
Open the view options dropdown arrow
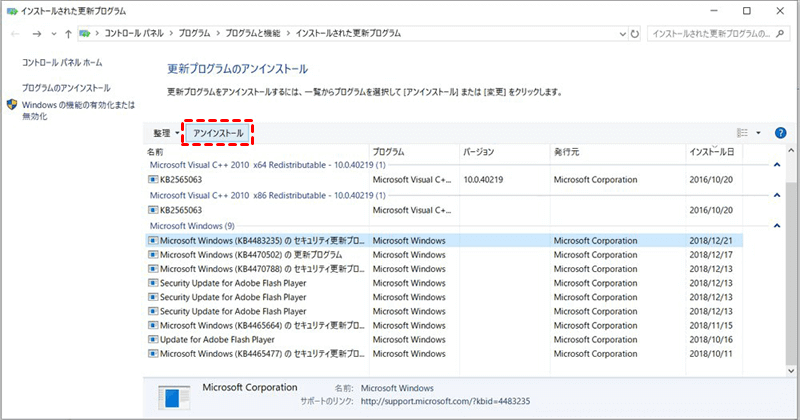758,133
